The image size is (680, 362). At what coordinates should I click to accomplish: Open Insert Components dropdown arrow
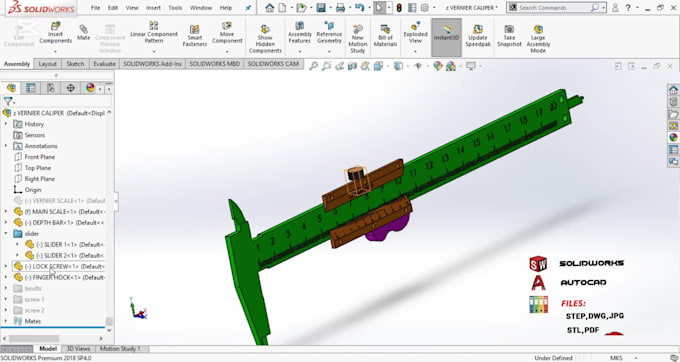(x=56, y=52)
